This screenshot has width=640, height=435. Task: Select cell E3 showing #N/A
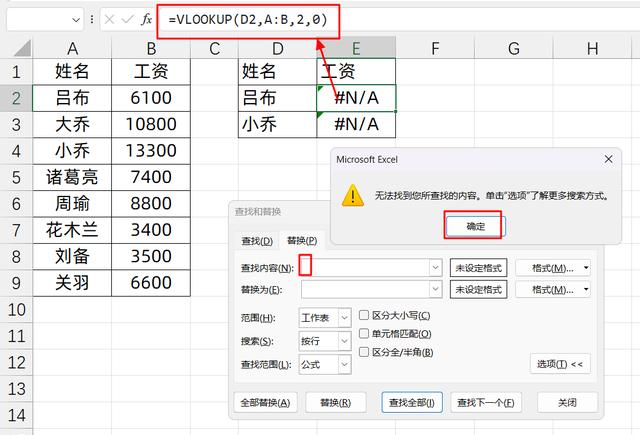pyautogui.click(x=356, y=124)
